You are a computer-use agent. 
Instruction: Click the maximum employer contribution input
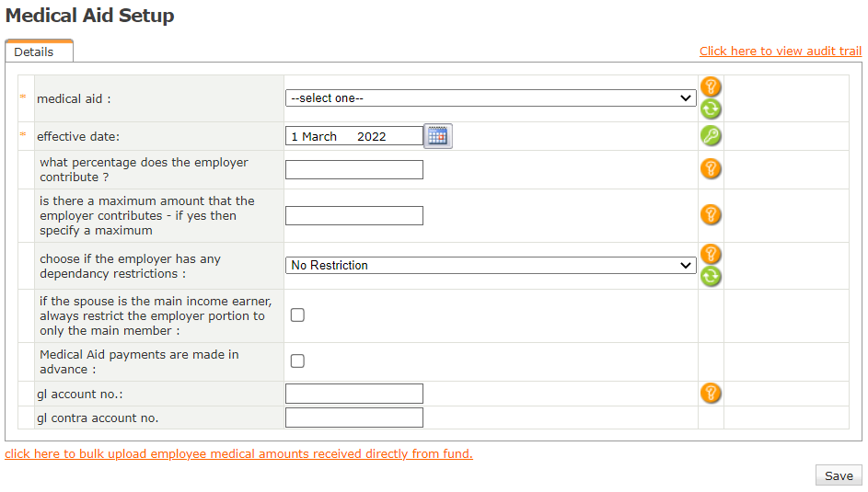pyautogui.click(x=354, y=216)
